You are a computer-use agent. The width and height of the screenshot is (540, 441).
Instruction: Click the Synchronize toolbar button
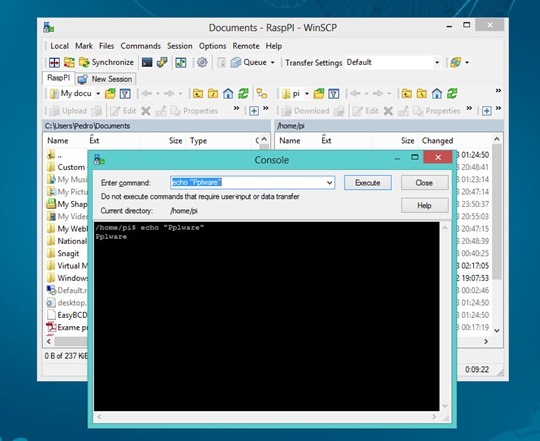pyautogui.click(x=106, y=62)
